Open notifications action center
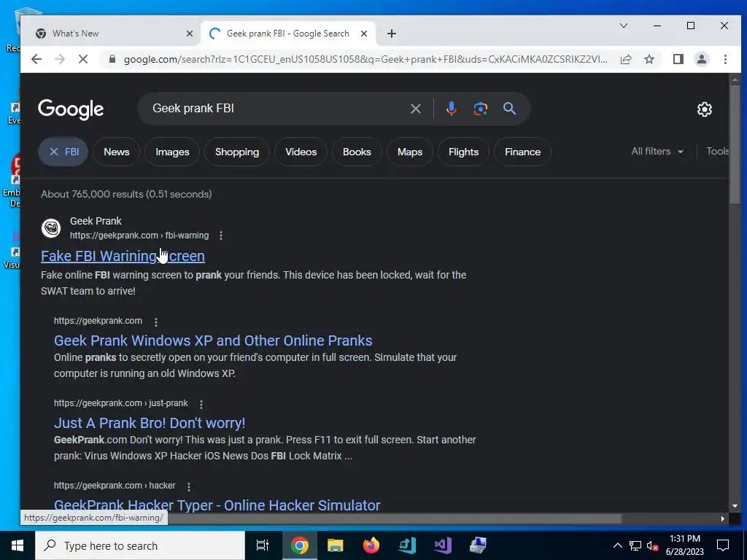 [723, 545]
